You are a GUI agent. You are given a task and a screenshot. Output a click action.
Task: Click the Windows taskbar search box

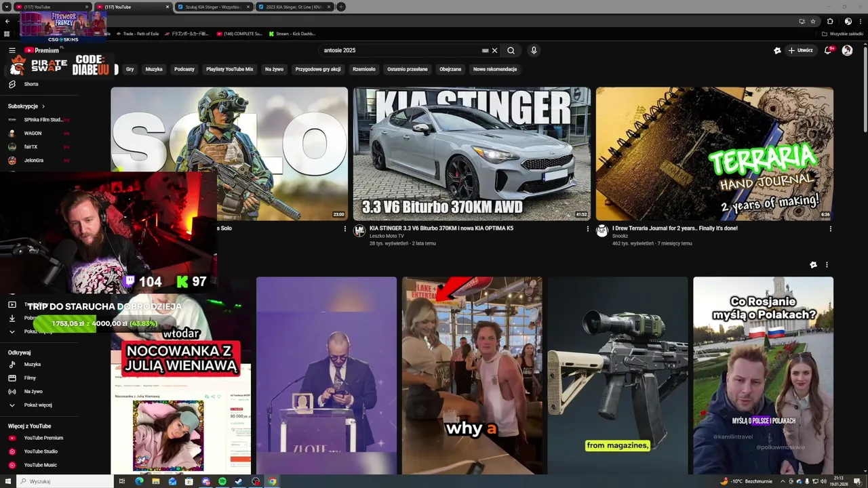coord(65,481)
